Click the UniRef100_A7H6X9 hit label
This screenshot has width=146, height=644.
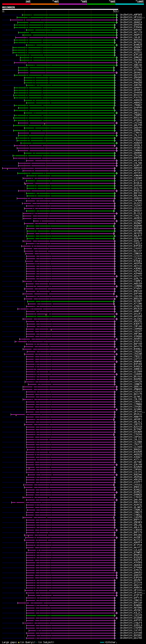point(131,306)
